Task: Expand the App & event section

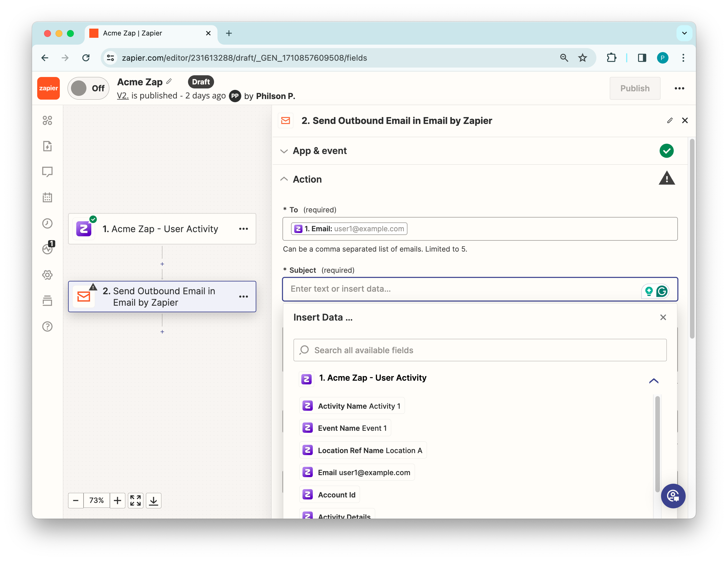Action: [319, 151]
